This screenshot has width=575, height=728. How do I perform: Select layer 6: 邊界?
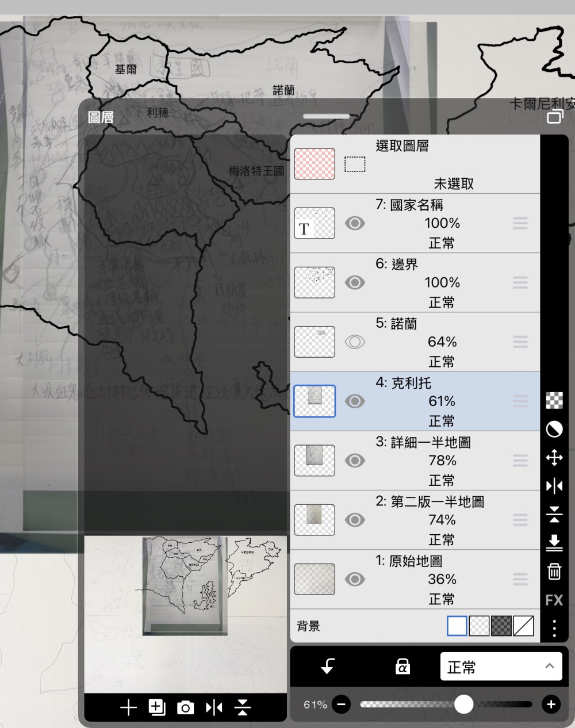pyautogui.click(x=415, y=282)
